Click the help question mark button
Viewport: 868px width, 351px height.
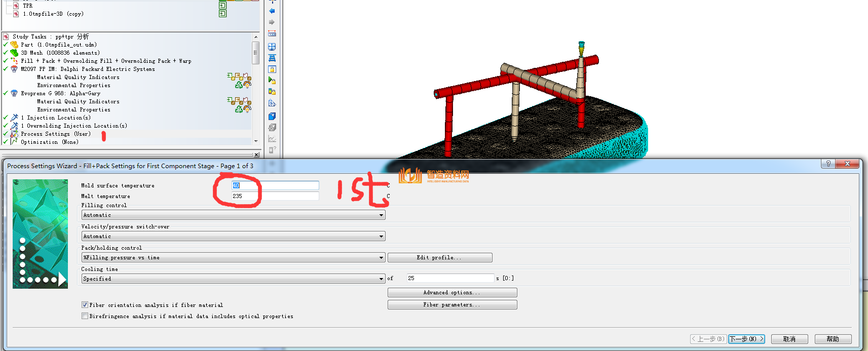(x=828, y=164)
